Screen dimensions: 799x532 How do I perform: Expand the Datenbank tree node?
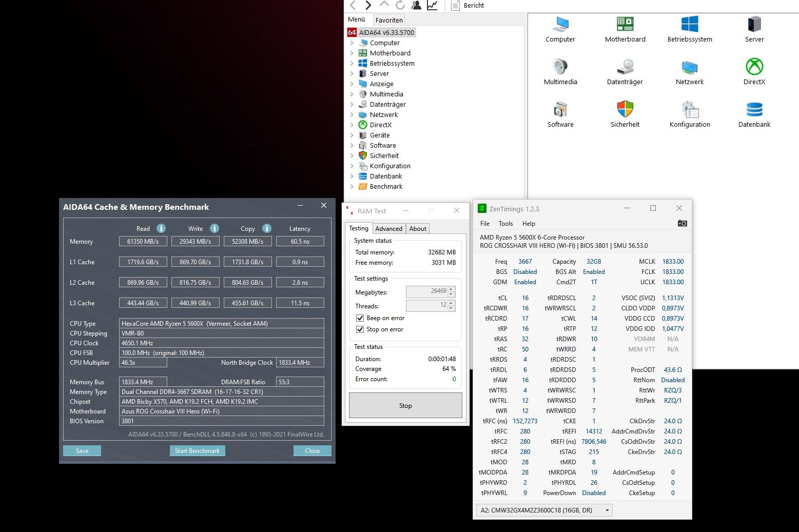pos(352,176)
